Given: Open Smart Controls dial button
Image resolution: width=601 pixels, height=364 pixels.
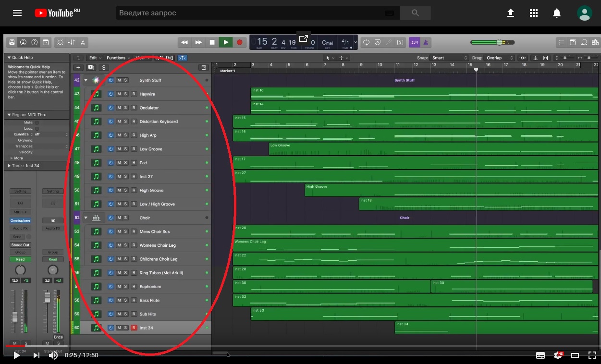Looking at the screenshot, I should (x=60, y=42).
